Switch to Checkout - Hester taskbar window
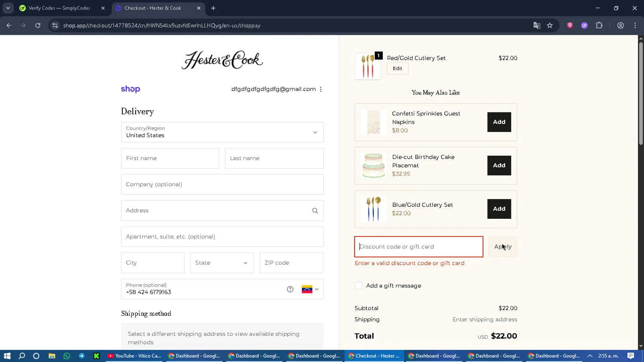The image size is (644, 362). [x=374, y=356]
